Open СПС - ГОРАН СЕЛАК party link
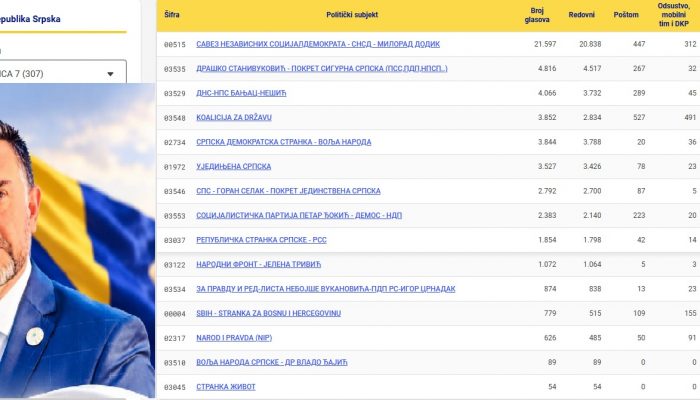Screen dimensions: 700x400 [x=288, y=191]
